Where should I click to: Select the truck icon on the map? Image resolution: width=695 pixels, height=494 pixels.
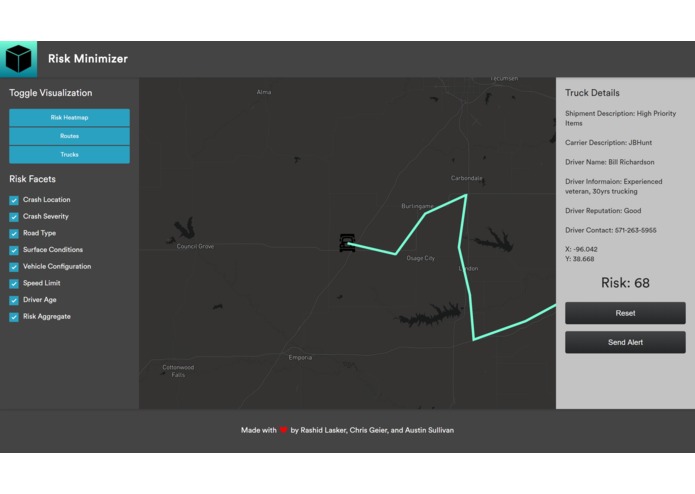click(x=347, y=243)
